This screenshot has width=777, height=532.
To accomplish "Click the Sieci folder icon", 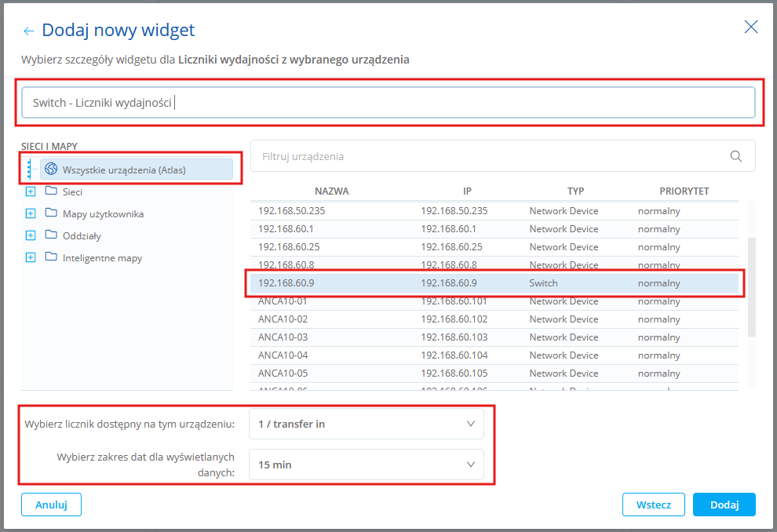I will click(51, 191).
